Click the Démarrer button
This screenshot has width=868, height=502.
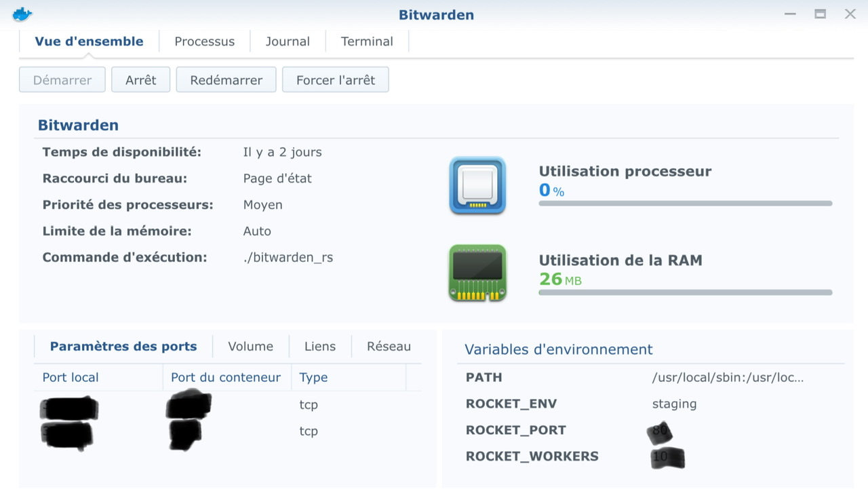click(62, 80)
